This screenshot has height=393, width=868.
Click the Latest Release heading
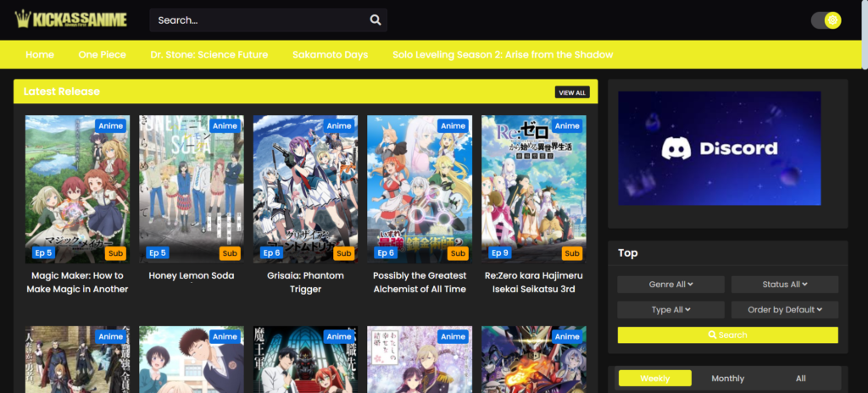[x=61, y=91]
